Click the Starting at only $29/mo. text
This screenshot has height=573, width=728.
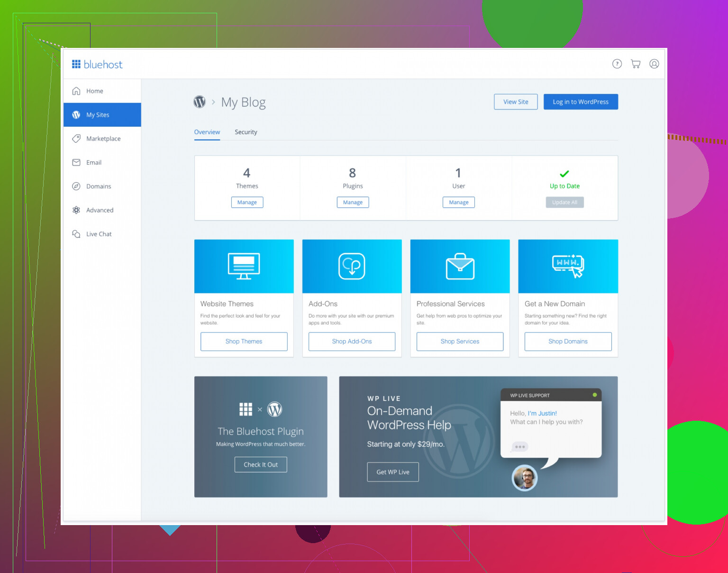406,444
